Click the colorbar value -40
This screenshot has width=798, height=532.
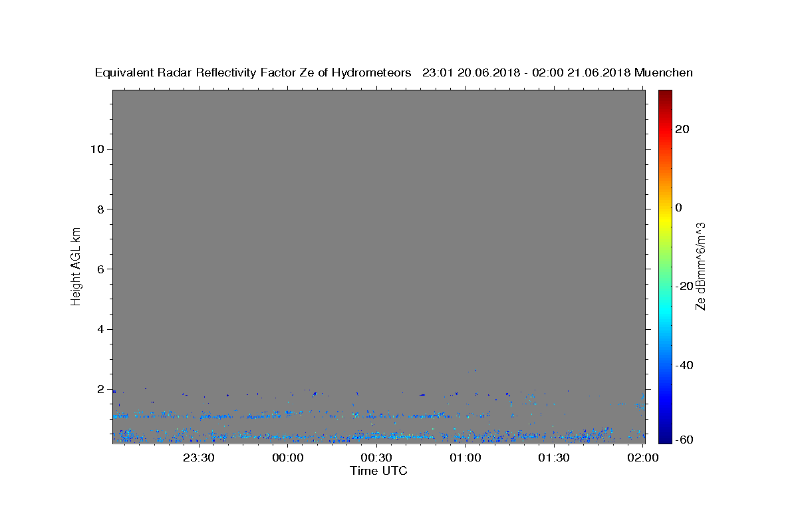685,365
